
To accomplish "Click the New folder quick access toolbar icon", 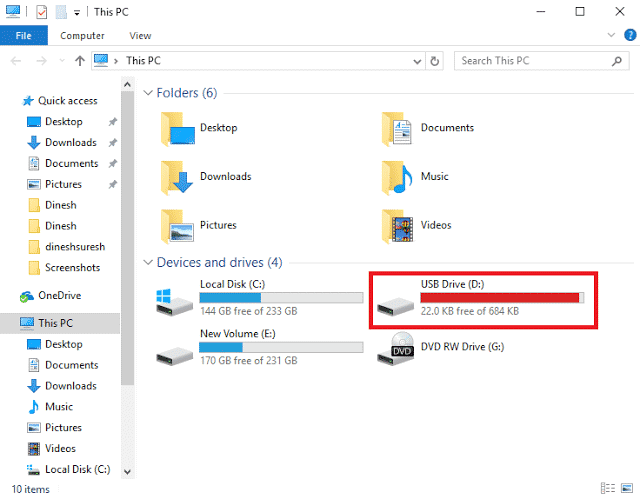I will point(61,12).
